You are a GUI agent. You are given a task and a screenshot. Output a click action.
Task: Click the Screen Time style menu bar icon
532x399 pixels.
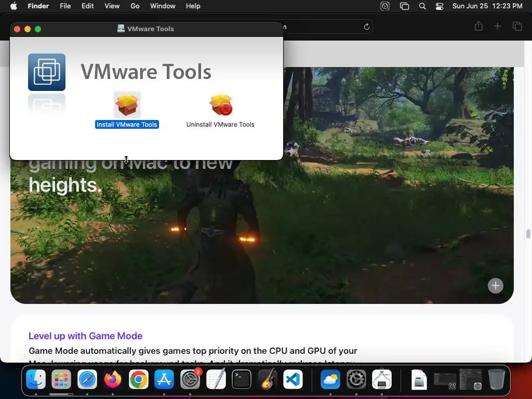coord(385,6)
